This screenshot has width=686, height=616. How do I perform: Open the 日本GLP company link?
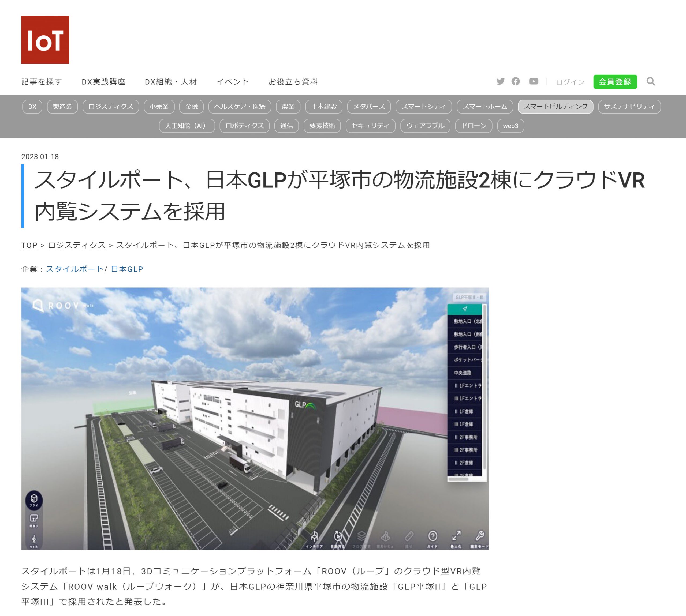point(127,269)
